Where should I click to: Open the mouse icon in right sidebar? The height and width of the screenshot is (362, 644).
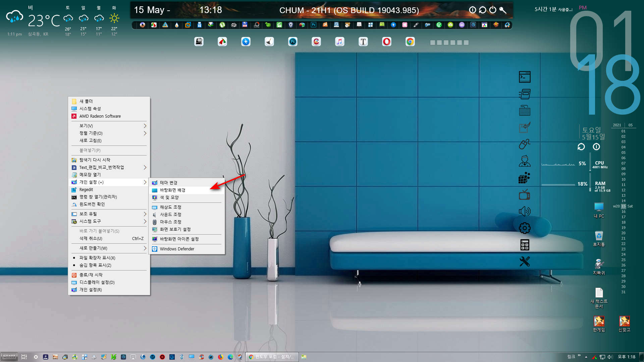(525, 144)
